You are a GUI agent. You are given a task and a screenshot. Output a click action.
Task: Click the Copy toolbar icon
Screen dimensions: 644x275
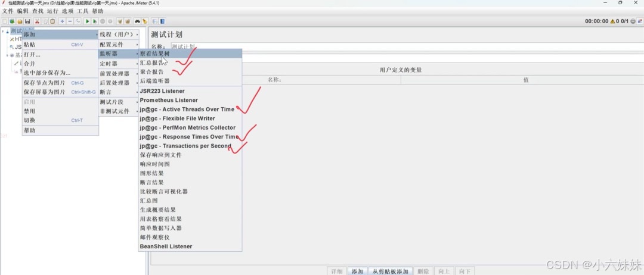click(x=45, y=21)
